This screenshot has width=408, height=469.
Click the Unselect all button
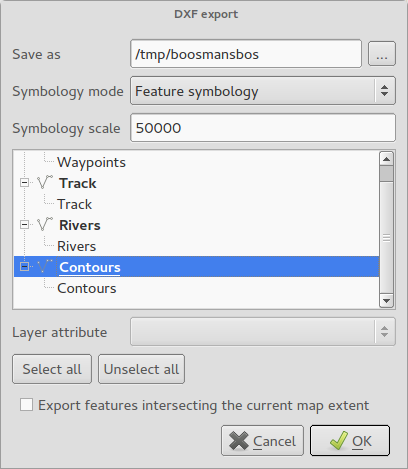pos(141,369)
